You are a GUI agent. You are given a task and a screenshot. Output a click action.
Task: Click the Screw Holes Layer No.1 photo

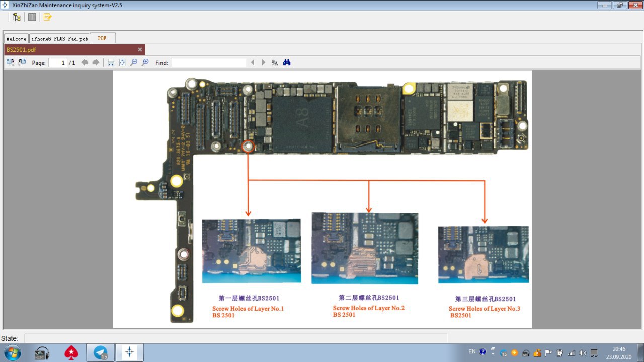coord(251,251)
